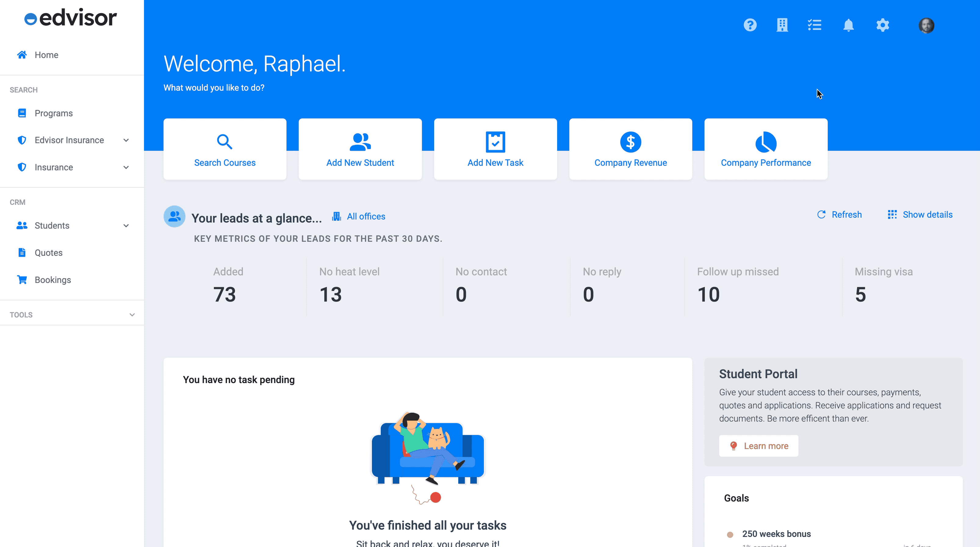Click the user profile avatar

926,26
